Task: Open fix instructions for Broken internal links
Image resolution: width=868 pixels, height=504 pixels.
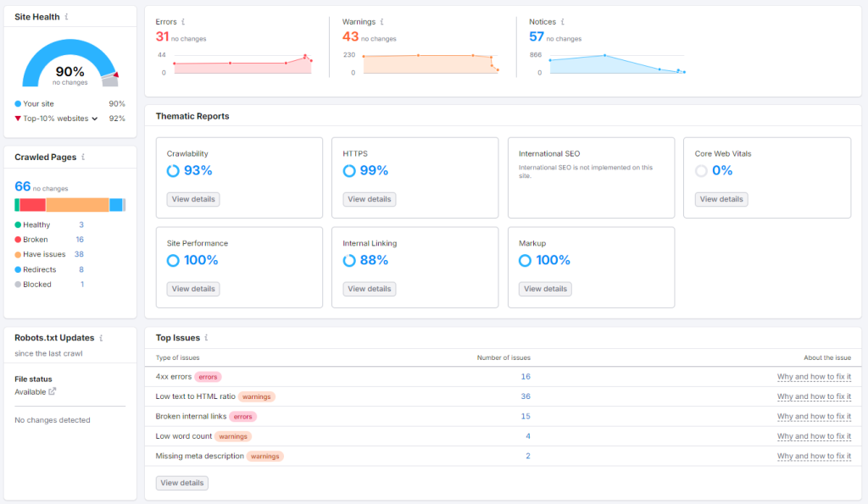Action: 814,416
